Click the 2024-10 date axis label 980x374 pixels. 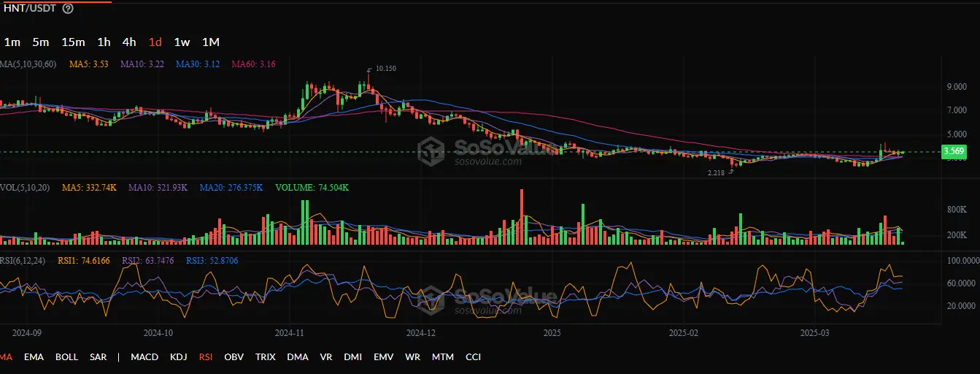coord(158,332)
